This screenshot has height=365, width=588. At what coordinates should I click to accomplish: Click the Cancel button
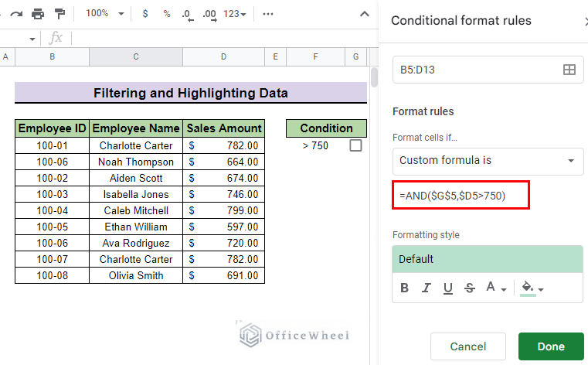[x=468, y=346]
